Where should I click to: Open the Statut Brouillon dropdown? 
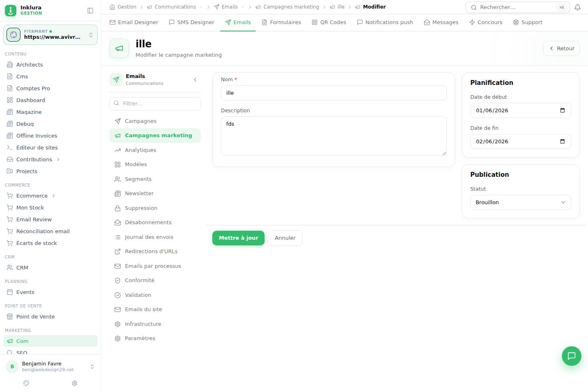[521, 202]
